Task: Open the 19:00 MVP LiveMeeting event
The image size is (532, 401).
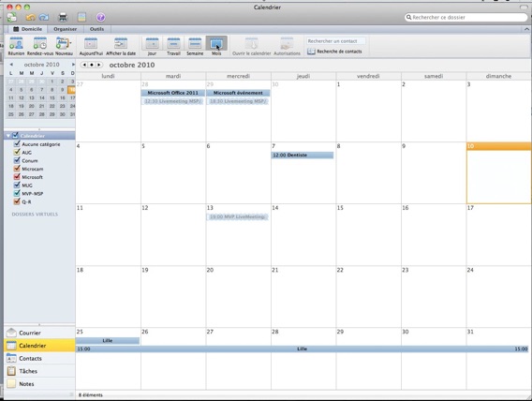Action: pos(237,216)
